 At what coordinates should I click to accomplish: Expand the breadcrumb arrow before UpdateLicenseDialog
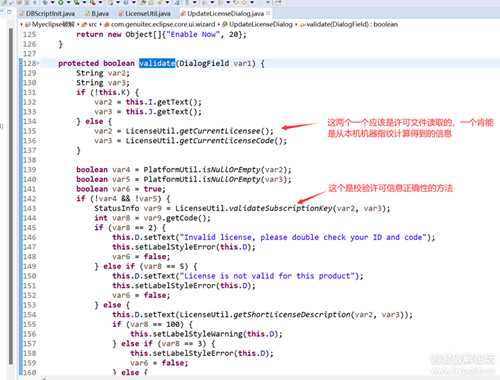click(x=219, y=24)
